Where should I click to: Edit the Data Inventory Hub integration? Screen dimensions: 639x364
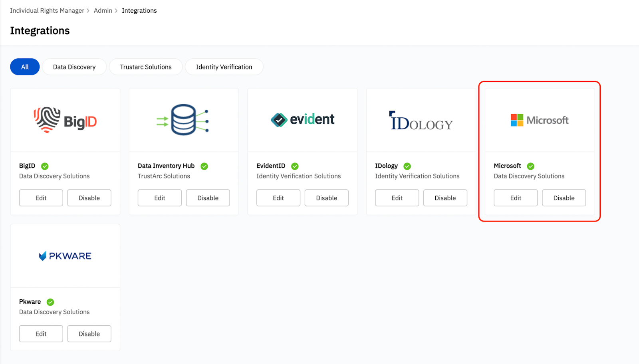160,198
